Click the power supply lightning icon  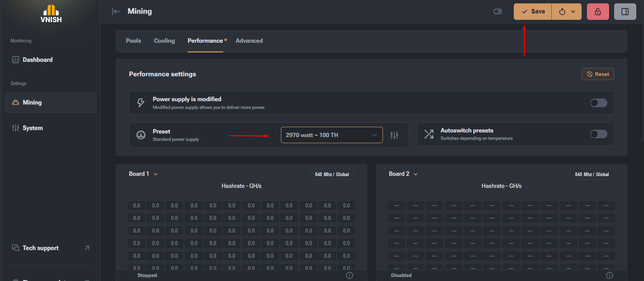click(141, 103)
